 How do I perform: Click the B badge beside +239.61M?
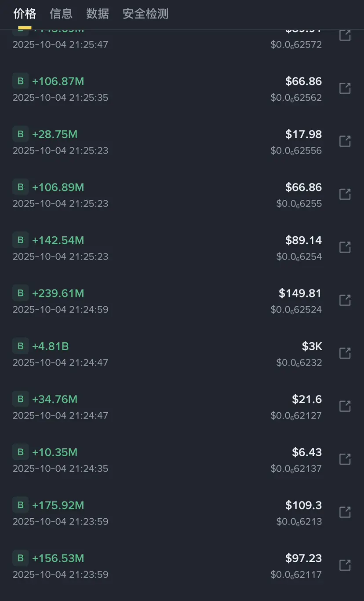20,293
